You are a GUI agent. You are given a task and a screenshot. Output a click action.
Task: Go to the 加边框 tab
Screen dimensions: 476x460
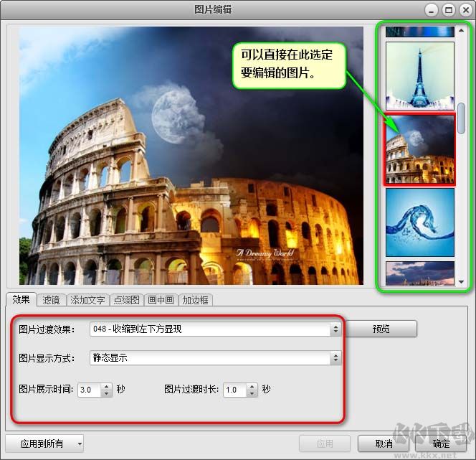(195, 300)
